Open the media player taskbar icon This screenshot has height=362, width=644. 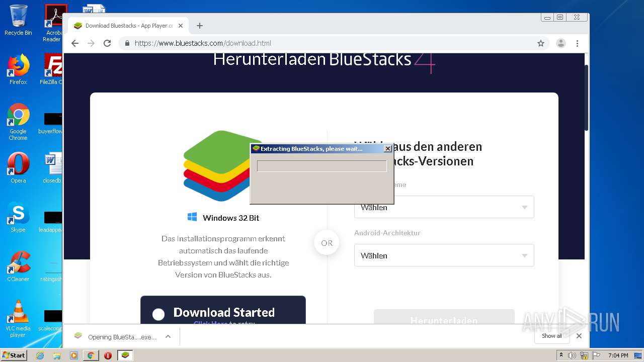pyautogui.click(x=74, y=355)
